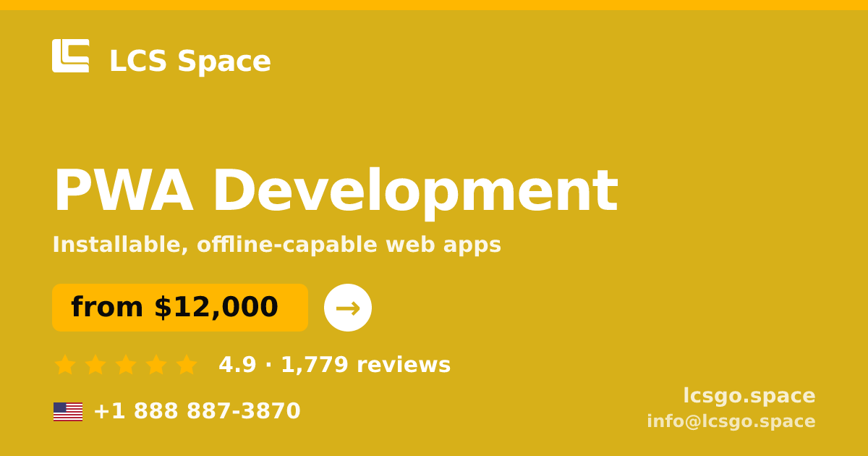Click the round arrow button
868x456 pixels.
348,308
